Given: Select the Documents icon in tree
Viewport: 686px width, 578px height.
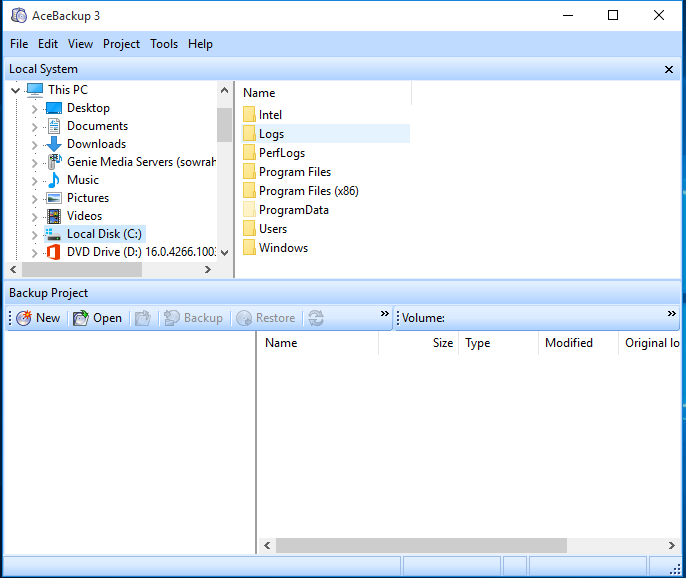Looking at the screenshot, I should [54, 126].
